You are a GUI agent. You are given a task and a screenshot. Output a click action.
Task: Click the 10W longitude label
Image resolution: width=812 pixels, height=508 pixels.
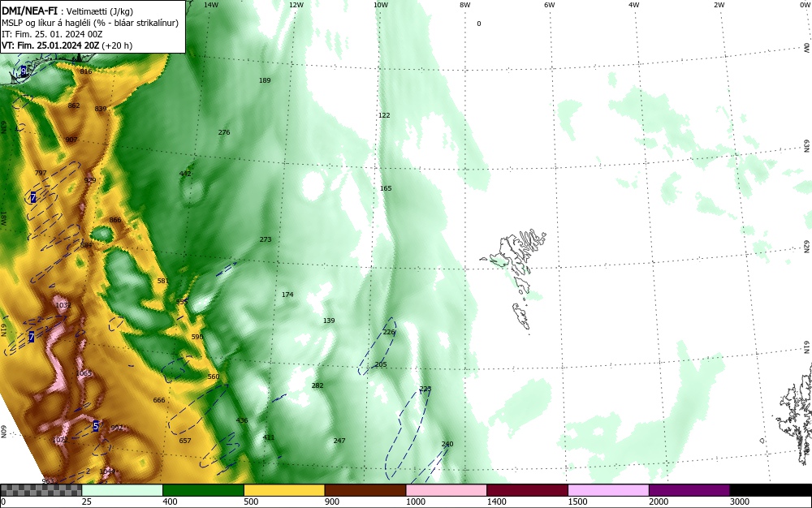coord(381,5)
